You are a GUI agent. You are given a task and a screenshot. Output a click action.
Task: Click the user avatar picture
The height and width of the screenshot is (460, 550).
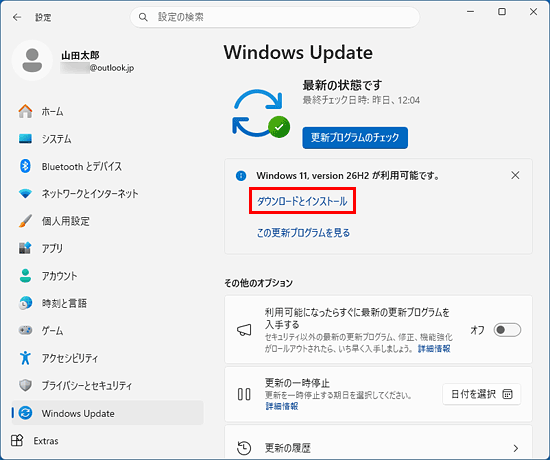32,60
